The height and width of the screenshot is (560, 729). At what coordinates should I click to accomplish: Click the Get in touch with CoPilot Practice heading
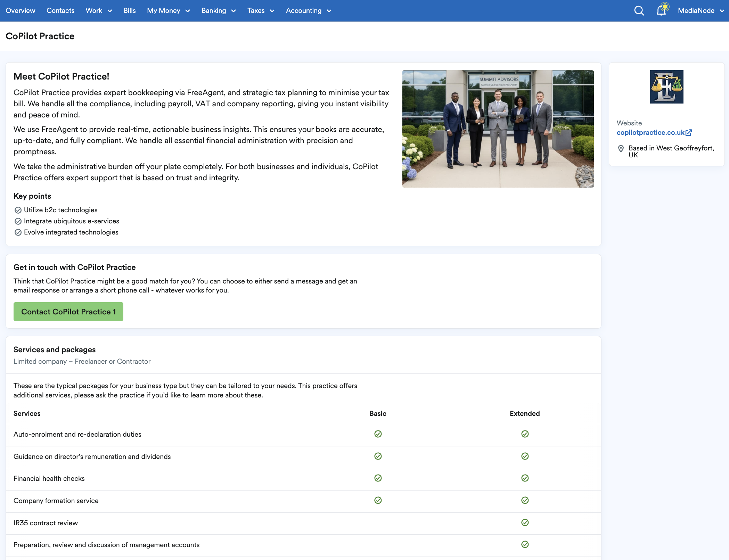coord(75,267)
